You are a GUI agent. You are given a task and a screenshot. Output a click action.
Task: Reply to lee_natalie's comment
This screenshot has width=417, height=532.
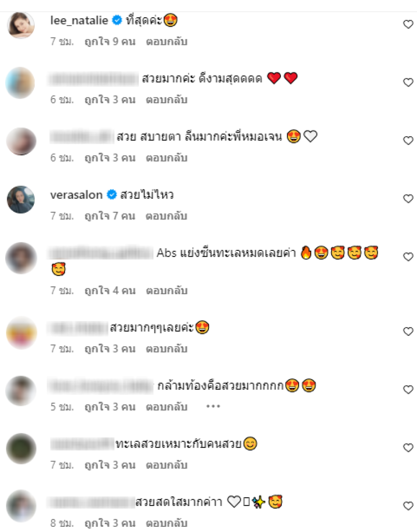[x=166, y=41]
